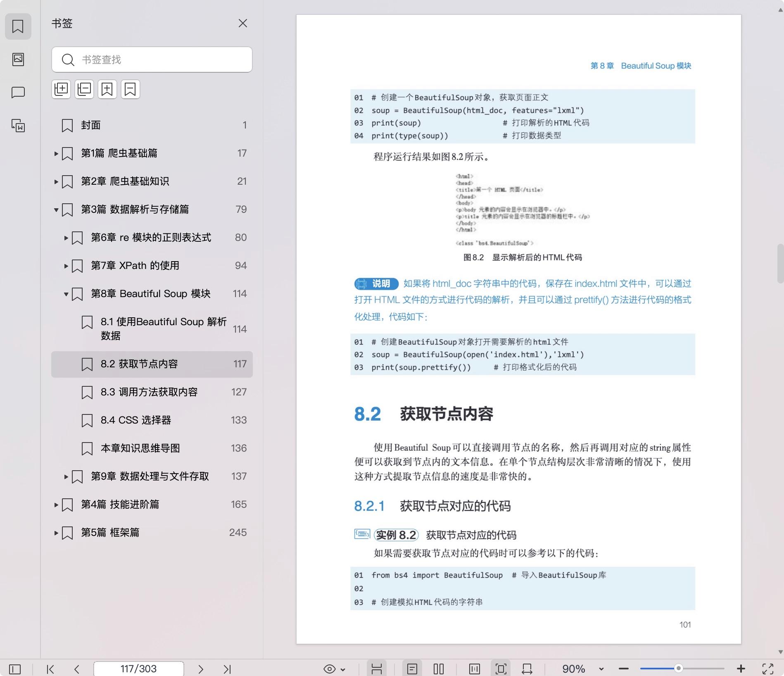Click 第4篇 技能进阶篇 title
The image size is (784, 676).
pyautogui.click(x=120, y=505)
